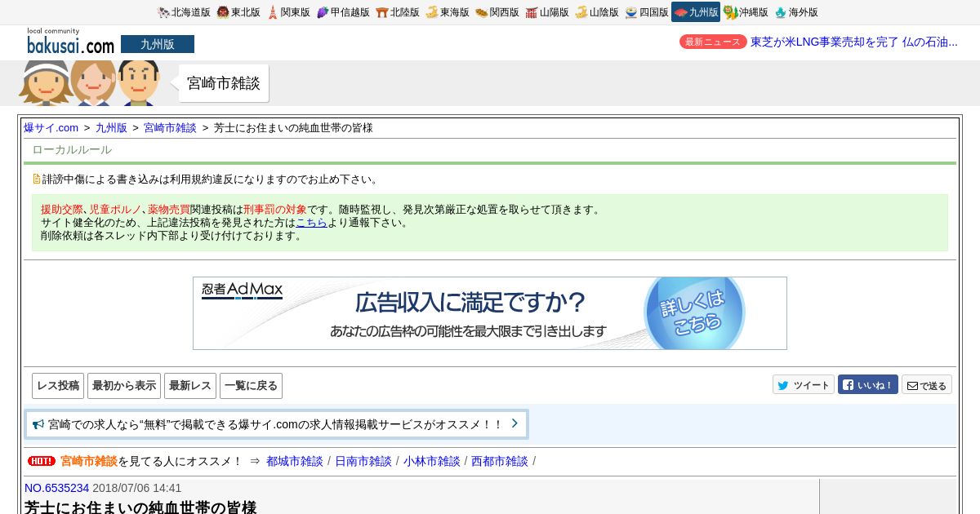Click the 児童ポルノ red warning text
The height and width of the screenshot is (514, 980).
(x=115, y=210)
